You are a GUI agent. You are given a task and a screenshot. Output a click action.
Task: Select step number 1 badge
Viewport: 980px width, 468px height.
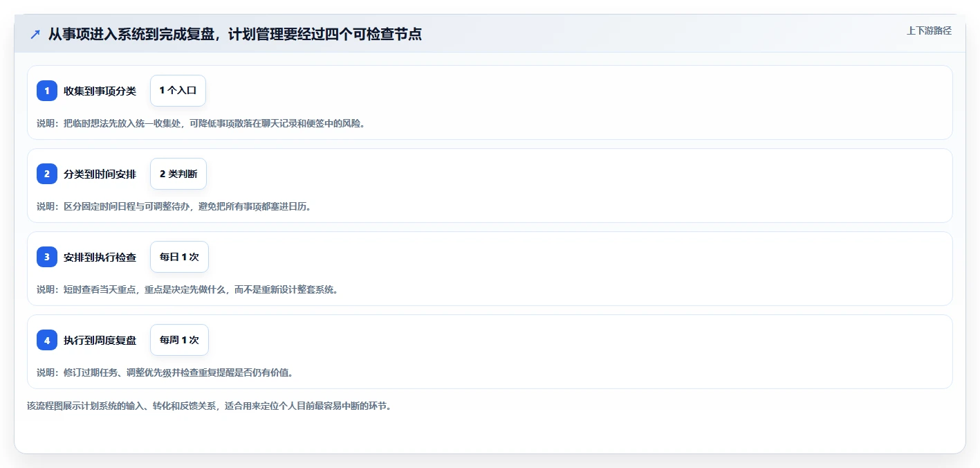click(47, 91)
